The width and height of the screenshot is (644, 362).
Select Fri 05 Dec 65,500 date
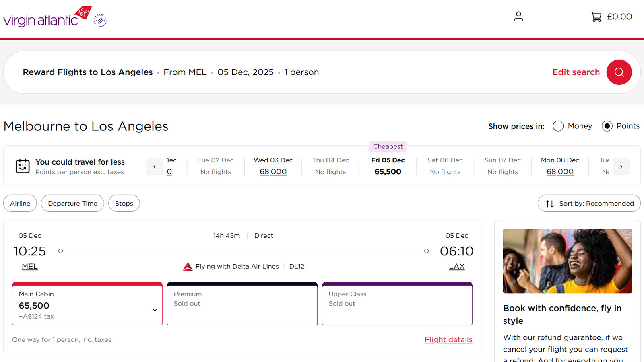tap(388, 166)
